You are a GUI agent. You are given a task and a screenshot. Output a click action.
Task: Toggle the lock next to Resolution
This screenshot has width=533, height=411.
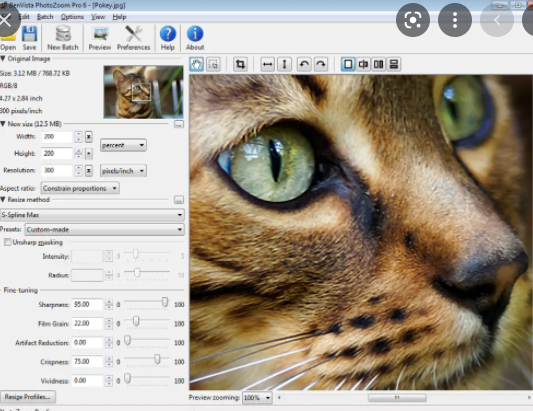coord(88,170)
